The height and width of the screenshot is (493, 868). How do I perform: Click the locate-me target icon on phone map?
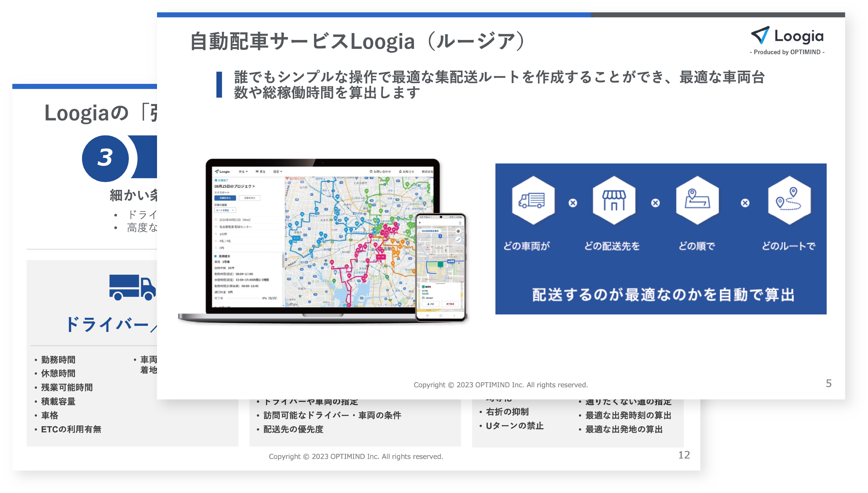point(458,231)
